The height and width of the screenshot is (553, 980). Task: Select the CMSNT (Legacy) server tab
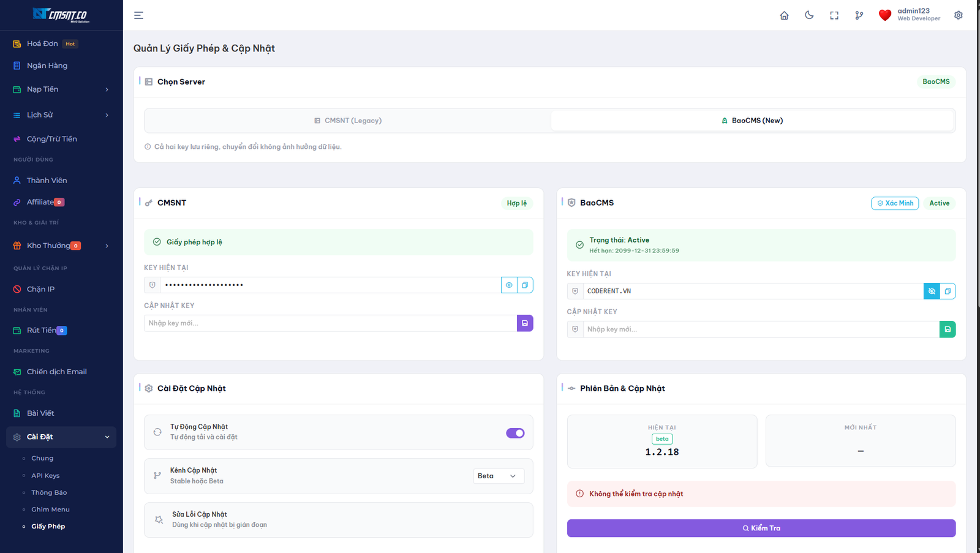348,121
